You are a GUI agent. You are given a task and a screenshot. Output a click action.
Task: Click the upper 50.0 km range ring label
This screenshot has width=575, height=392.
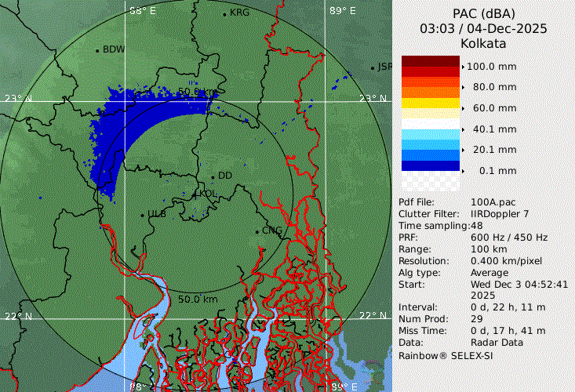[197, 92]
